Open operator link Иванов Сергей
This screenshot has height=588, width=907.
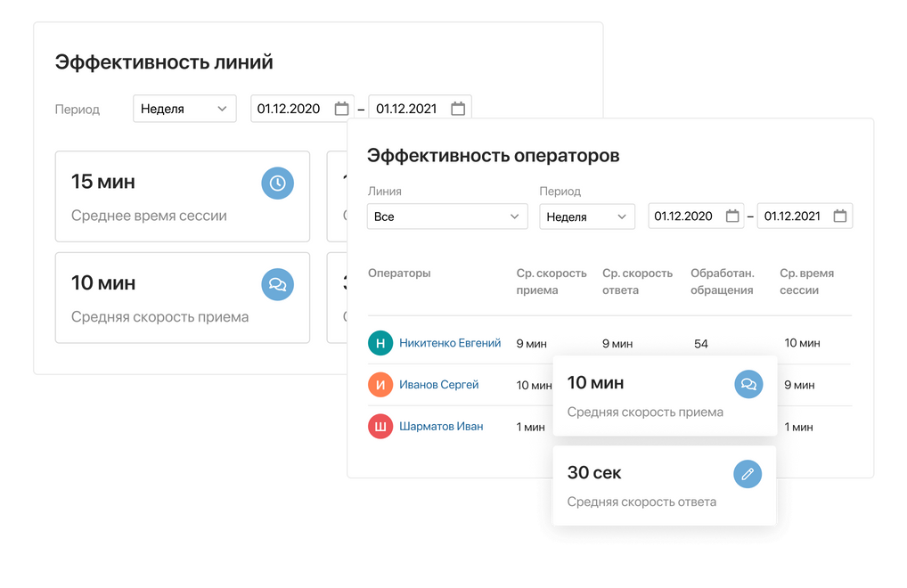pyautogui.click(x=439, y=385)
